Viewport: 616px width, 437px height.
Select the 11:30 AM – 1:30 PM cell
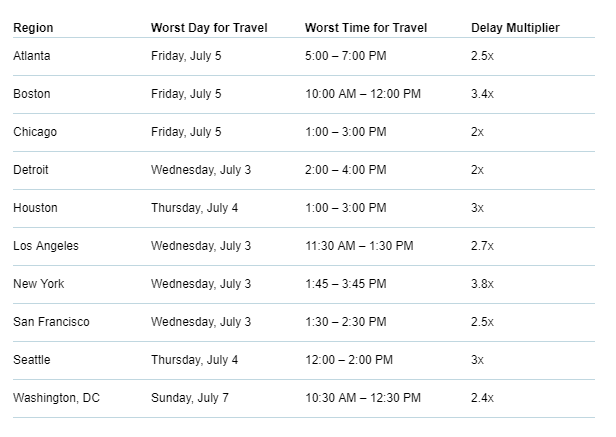(359, 246)
